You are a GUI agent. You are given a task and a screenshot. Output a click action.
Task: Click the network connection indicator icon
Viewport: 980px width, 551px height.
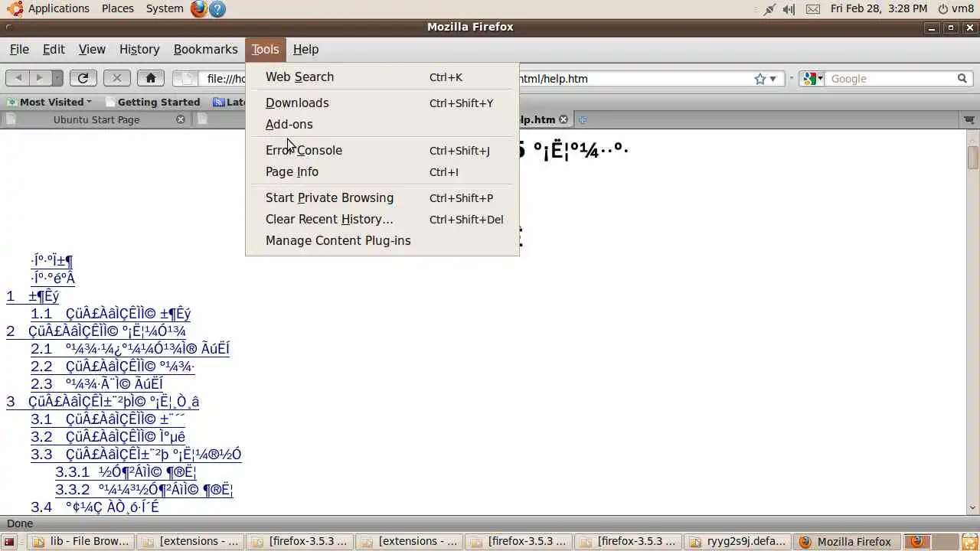(769, 9)
